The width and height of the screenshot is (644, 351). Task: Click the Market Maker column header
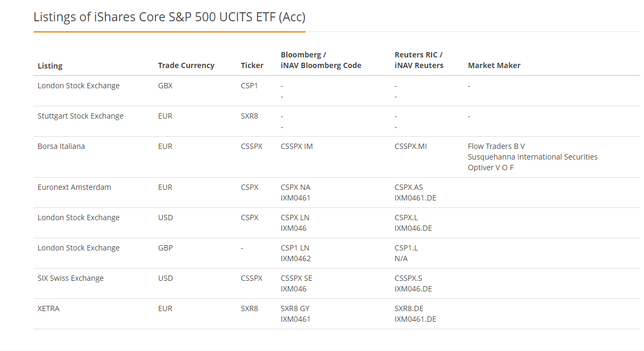tap(494, 65)
